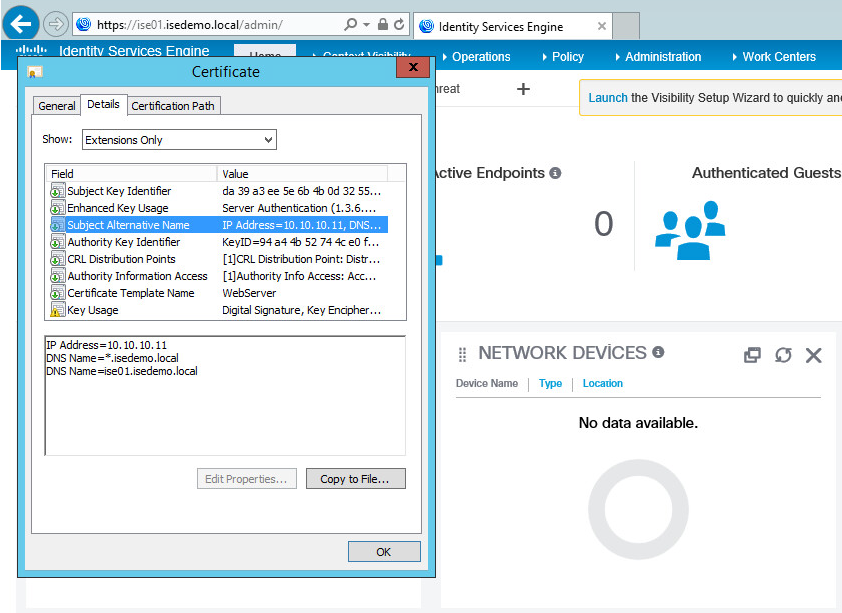Select the Certificate Template Name row

pyautogui.click(x=219, y=293)
